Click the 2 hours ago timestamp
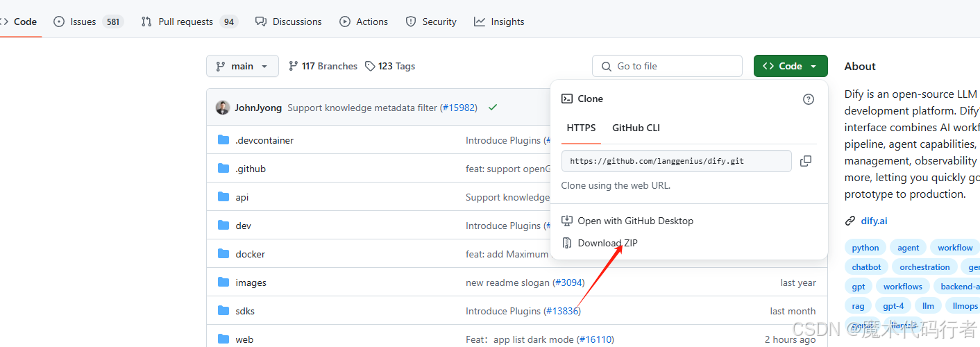Image resolution: width=980 pixels, height=347 pixels. 790,339
